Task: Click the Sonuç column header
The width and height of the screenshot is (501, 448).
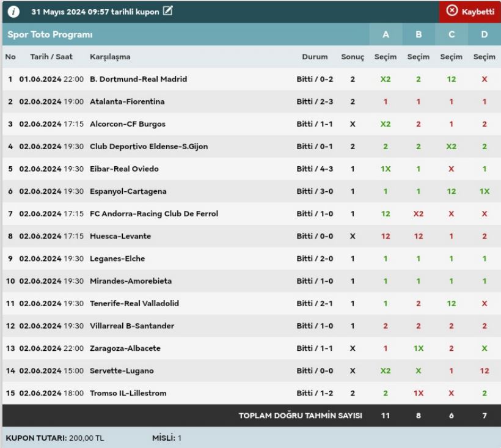Action: (x=353, y=57)
